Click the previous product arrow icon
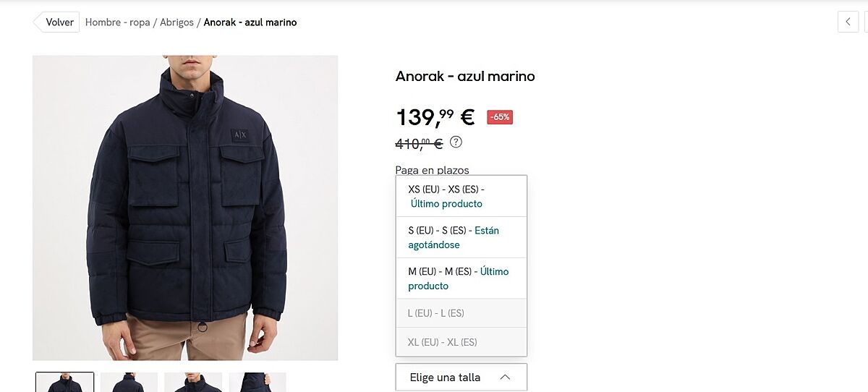Viewport: 868px width, 392px height. [x=848, y=22]
